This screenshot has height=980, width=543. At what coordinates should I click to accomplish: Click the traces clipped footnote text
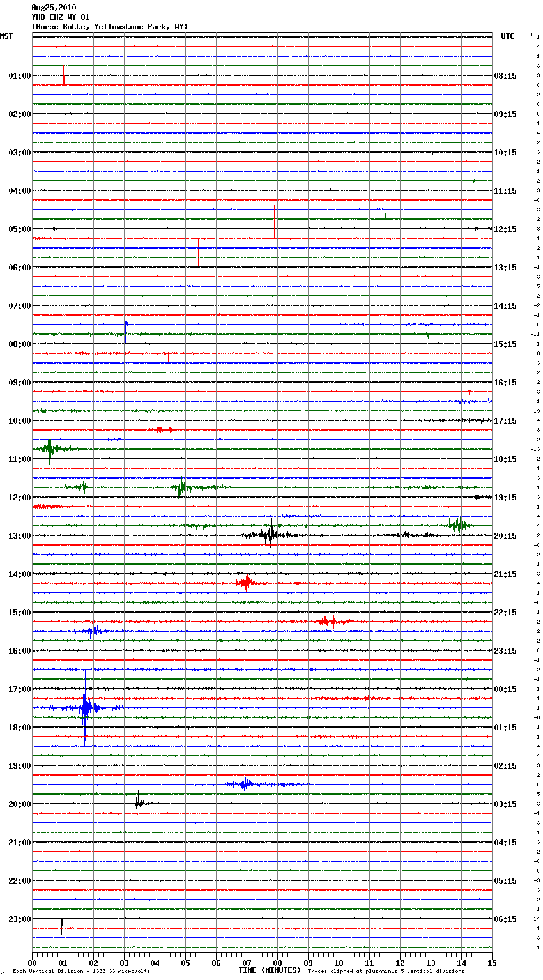386,972
